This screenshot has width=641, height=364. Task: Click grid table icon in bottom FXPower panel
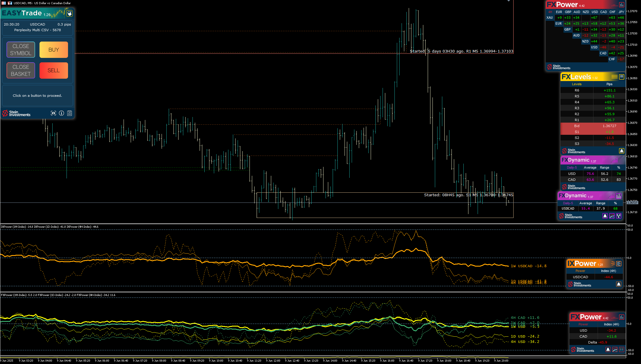(622, 349)
